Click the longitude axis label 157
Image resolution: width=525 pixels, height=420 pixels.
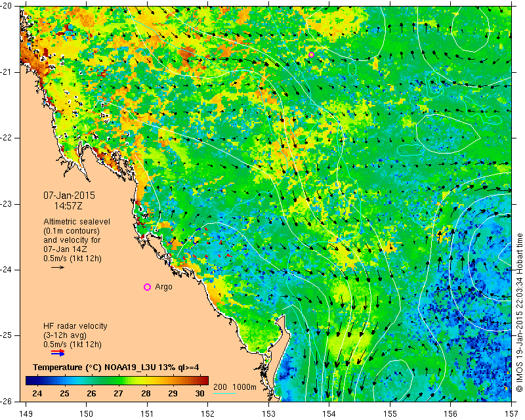pyautogui.click(x=512, y=413)
